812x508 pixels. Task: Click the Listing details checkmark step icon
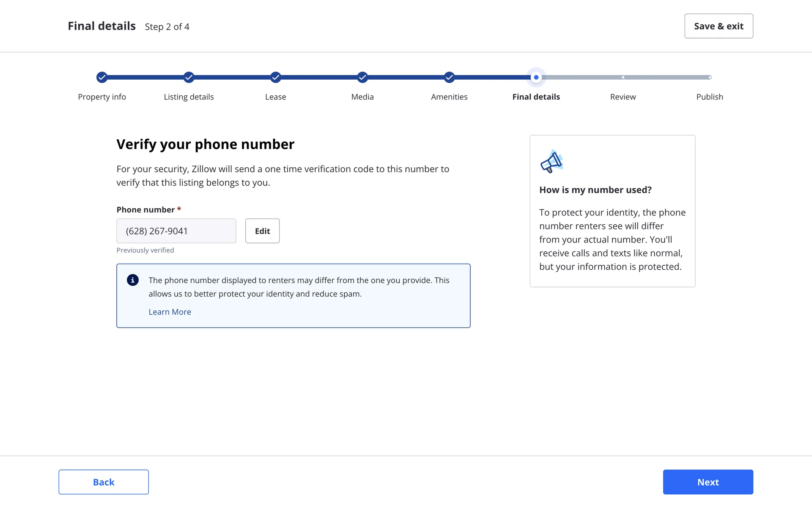tap(189, 77)
